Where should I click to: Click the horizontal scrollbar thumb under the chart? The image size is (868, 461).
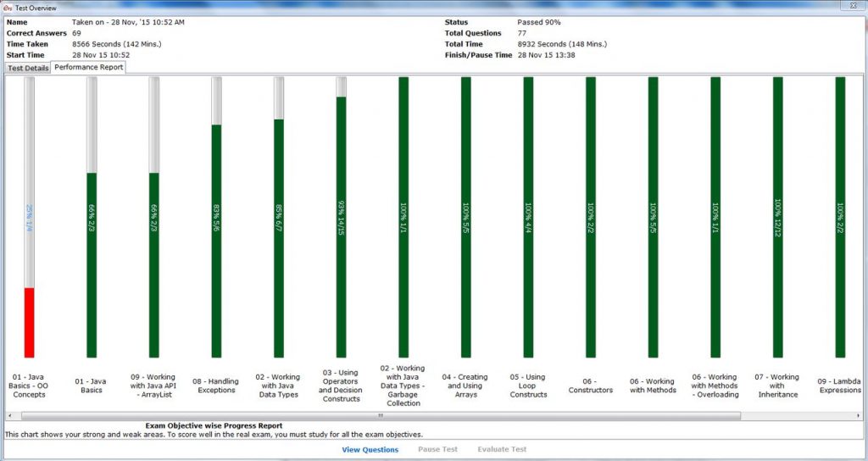coord(380,416)
